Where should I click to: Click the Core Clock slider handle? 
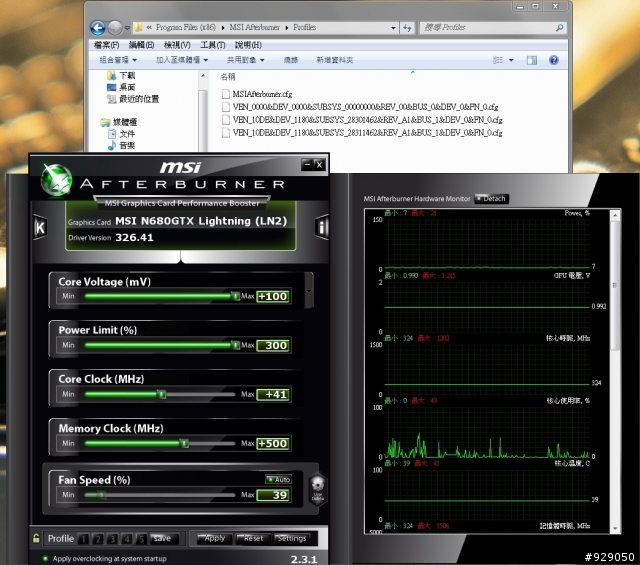click(x=160, y=395)
